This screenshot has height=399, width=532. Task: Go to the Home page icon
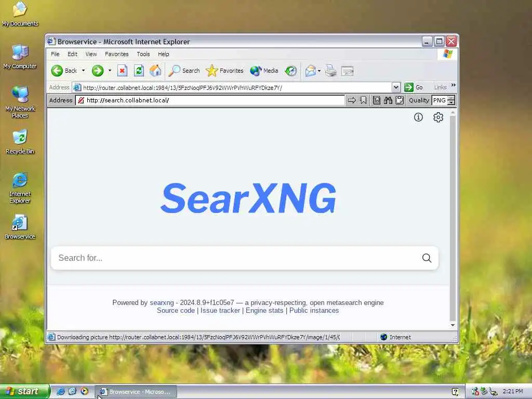(155, 71)
